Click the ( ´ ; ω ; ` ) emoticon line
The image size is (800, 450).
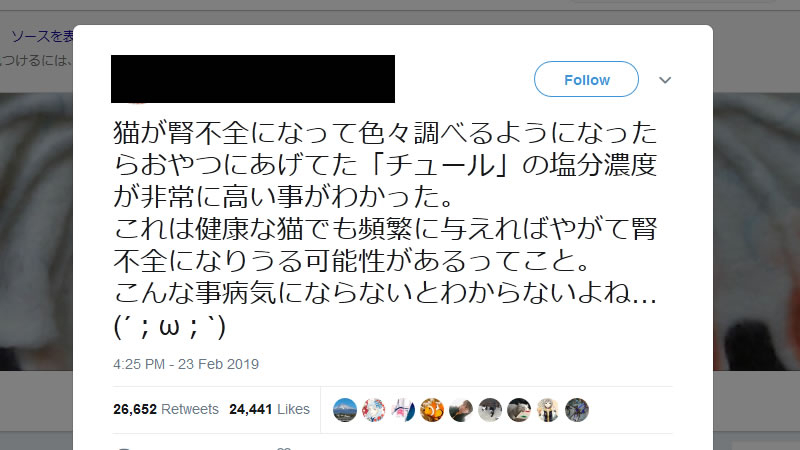[x=169, y=327]
